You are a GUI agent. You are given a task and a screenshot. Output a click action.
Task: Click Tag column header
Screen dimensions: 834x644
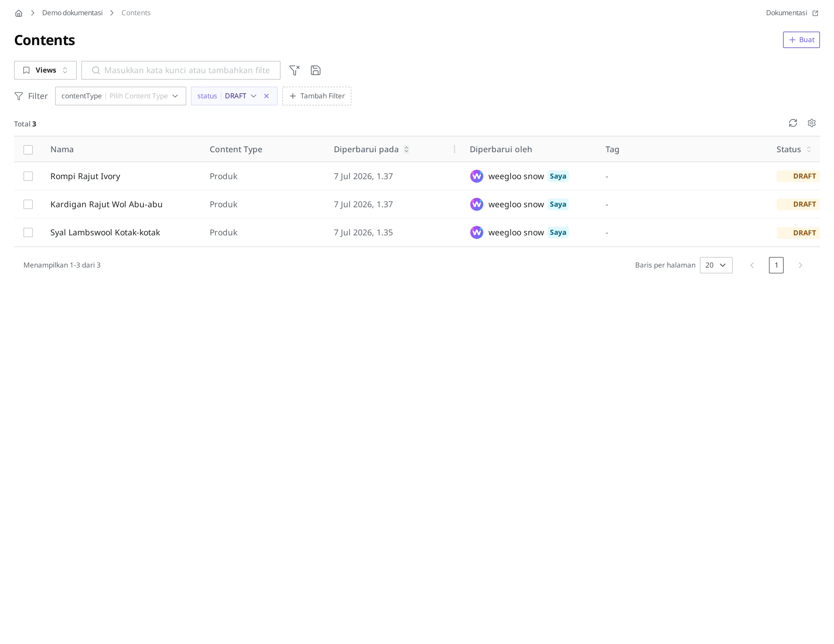(612, 149)
